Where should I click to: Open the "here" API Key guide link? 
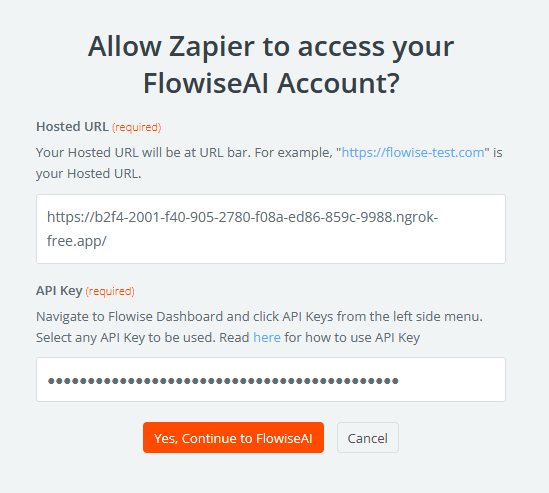point(267,338)
